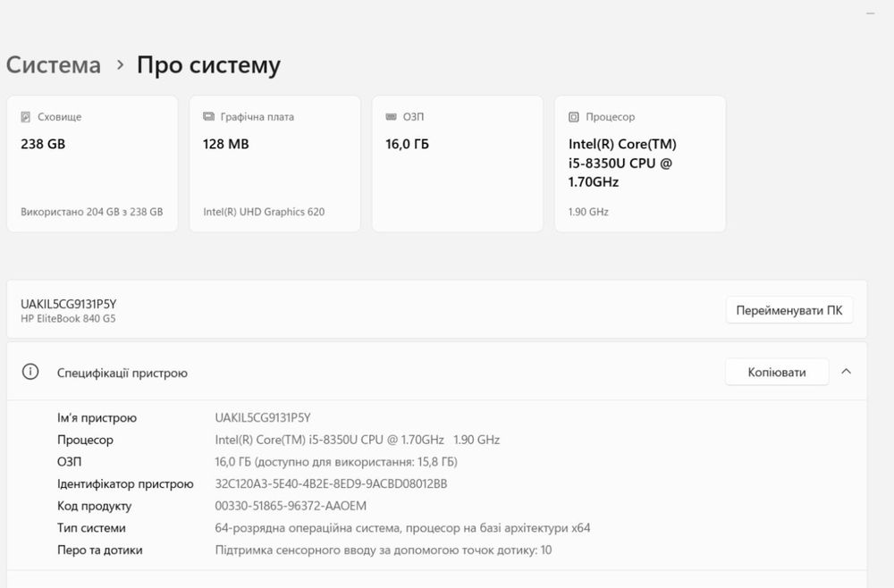This screenshot has width=894, height=588.
Task: Collapse the Специфікації пристрою section chevron
Action: [x=847, y=372]
